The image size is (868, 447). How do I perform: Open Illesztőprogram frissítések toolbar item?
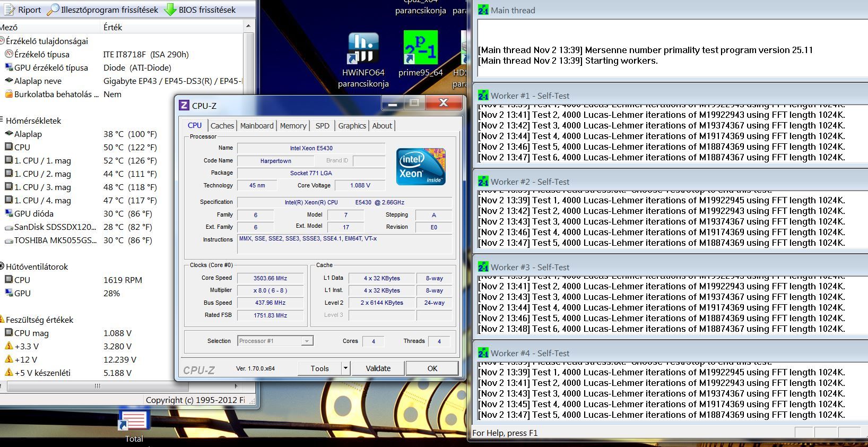pos(103,10)
